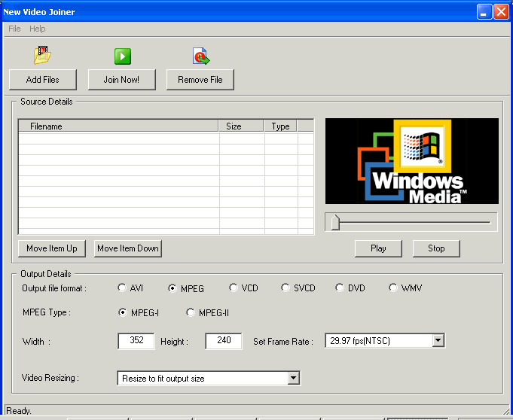Open the Help menu

(x=38, y=29)
